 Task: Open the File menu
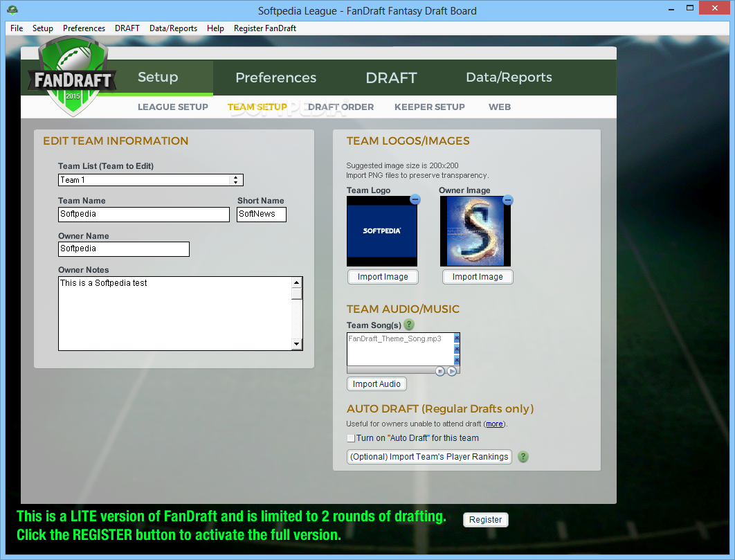coord(17,28)
